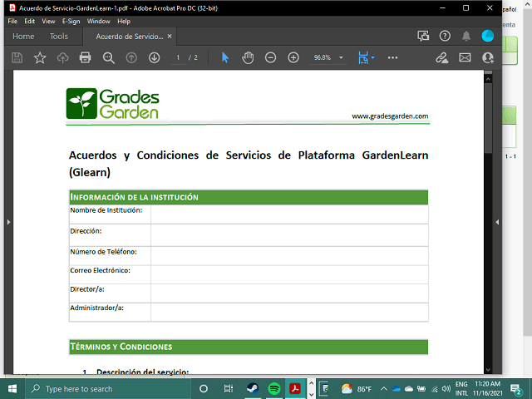
Task: Click the Número de Teléfono label
Action: tap(103, 252)
